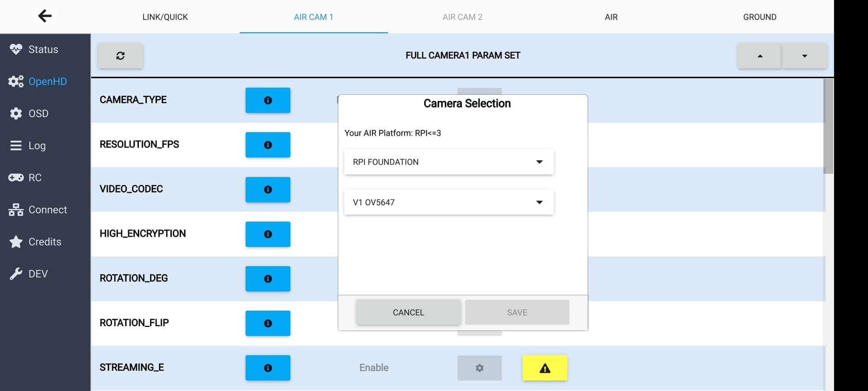Viewport: 868px width, 391px height.
Task: Open HIGH_ENCRYPTION info button
Action: point(268,234)
